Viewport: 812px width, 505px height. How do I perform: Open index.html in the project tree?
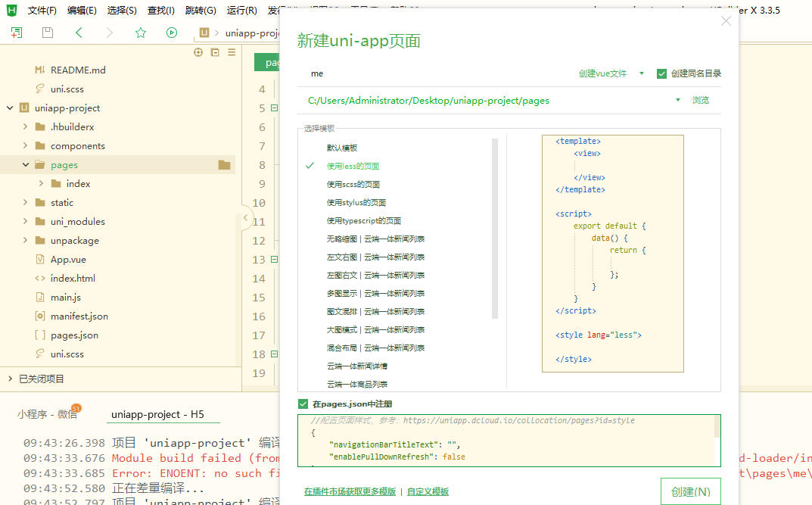73,278
